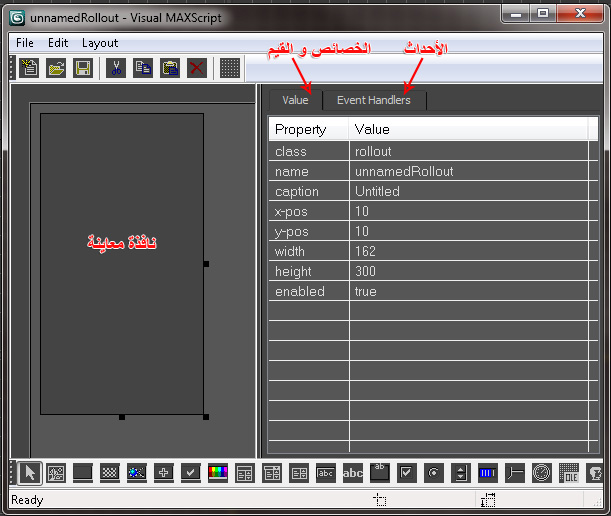Screen dimensions: 611x516
Task: Click the Paste clipboard icon
Action: pos(170,68)
